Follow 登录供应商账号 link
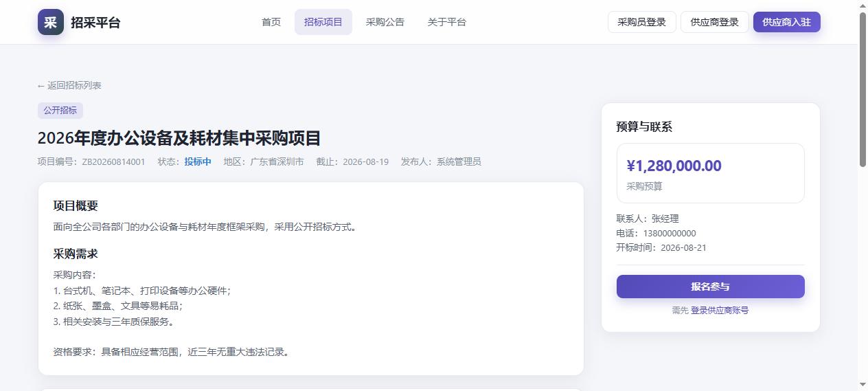 (720, 310)
